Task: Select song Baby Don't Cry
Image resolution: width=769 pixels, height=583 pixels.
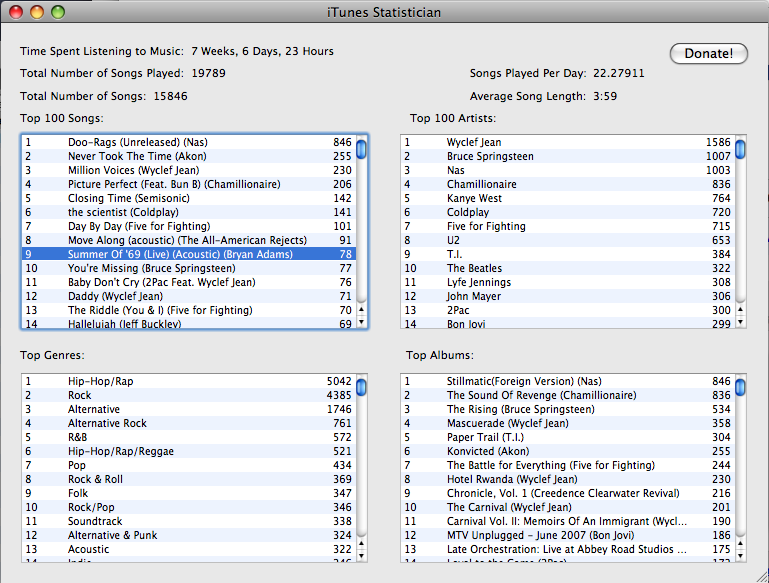Action: pos(189,282)
